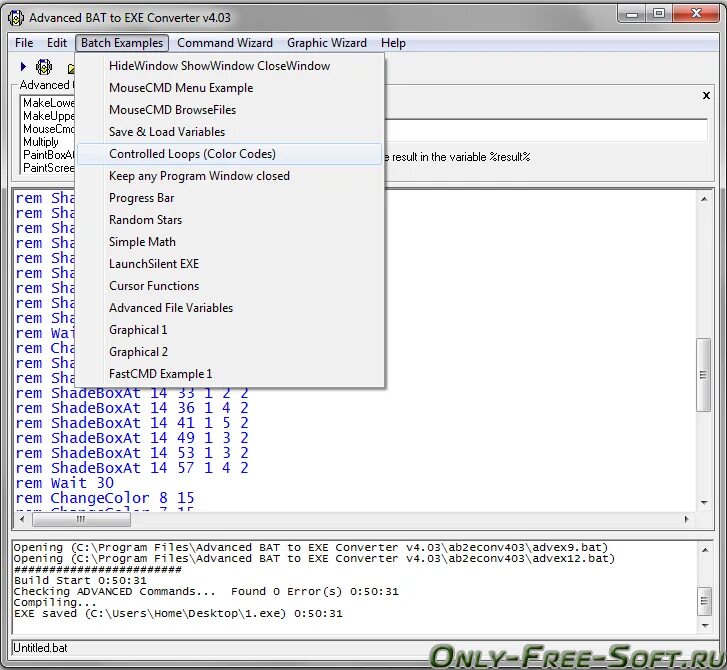727x670 pixels.
Task: Click the code editor up scroll arrow
Action: [x=704, y=199]
